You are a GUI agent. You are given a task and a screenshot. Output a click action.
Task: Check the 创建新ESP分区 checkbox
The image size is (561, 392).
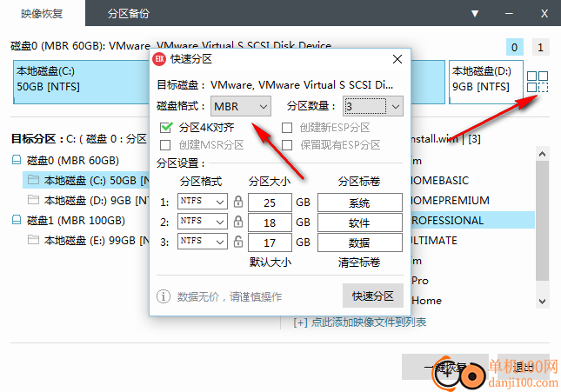(x=287, y=128)
